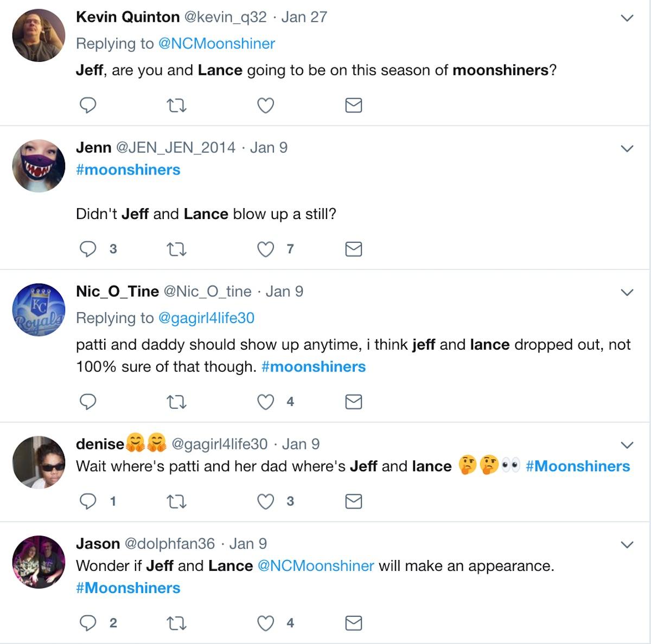
Task: Click the envelope icon on Jenn's tweet
Action: point(353,249)
